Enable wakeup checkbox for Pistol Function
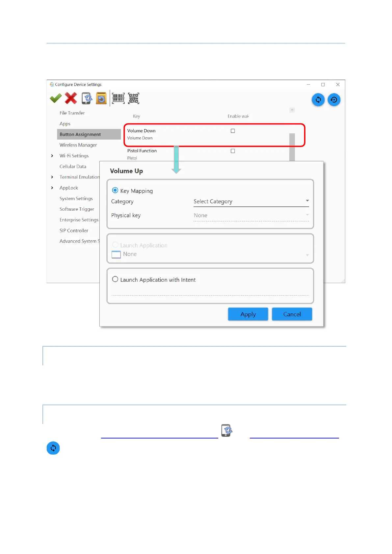This screenshot has width=392, height=554. pyautogui.click(x=233, y=151)
